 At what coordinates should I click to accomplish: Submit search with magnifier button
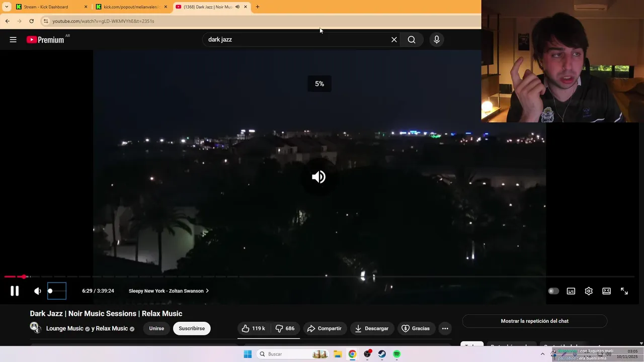click(x=412, y=39)
